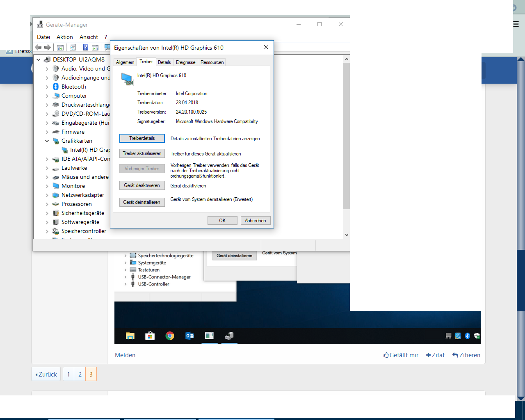Open File Explorer in the screenshot taskbar
Viewport: 525px width, 420px height.
pyautogui.click(x=130, y=336)
